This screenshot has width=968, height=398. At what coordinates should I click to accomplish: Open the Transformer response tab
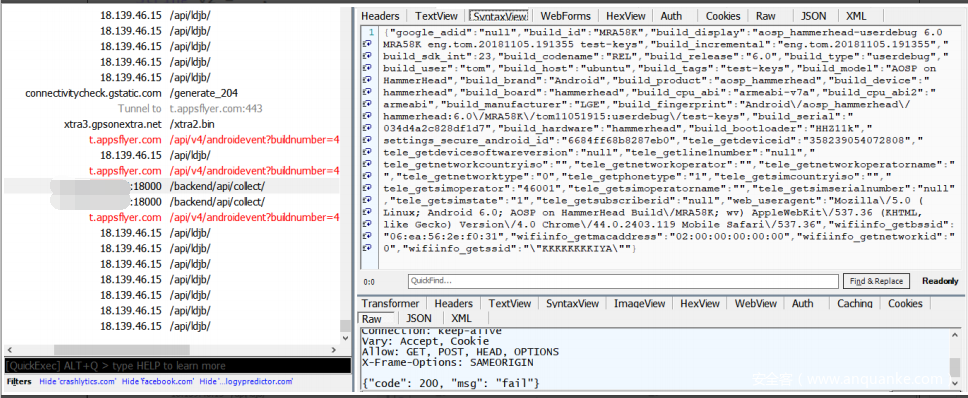[390, 304]
